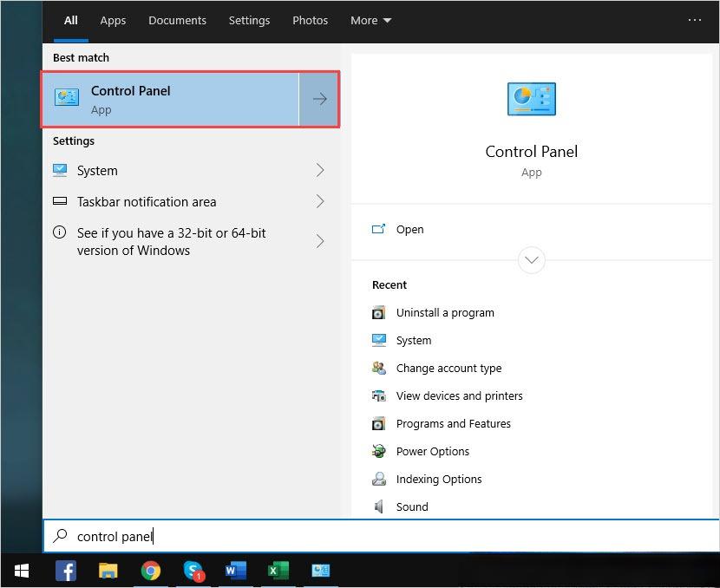720x588 pixels.
Task: Launch Google Chrome from the taskbar
Action: (151, 571)
